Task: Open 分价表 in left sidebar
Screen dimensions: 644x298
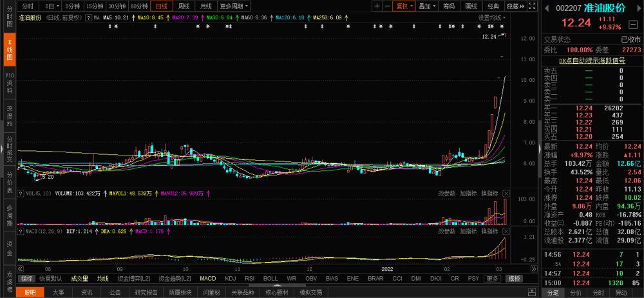Action: [x=10, y=183]
